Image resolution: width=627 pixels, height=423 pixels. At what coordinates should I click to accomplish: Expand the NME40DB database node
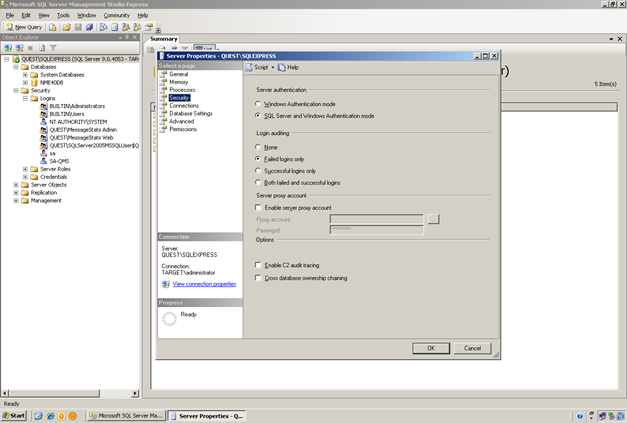pyautogui.click(x=25, y=83)
